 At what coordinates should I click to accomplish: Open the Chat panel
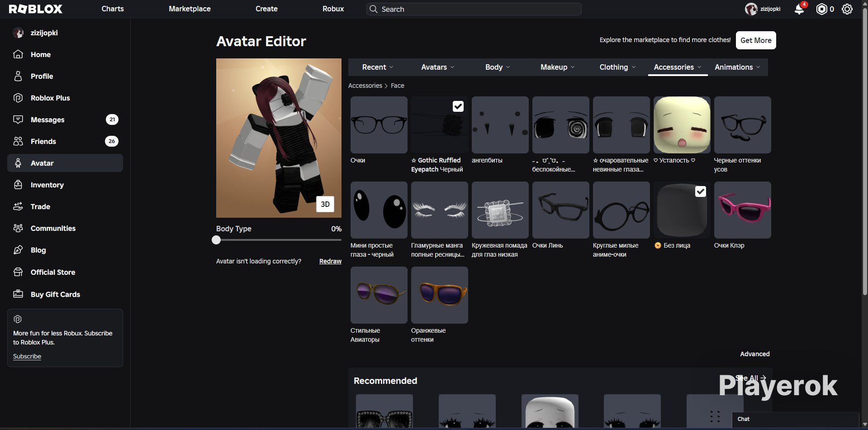tap(795, 419)
